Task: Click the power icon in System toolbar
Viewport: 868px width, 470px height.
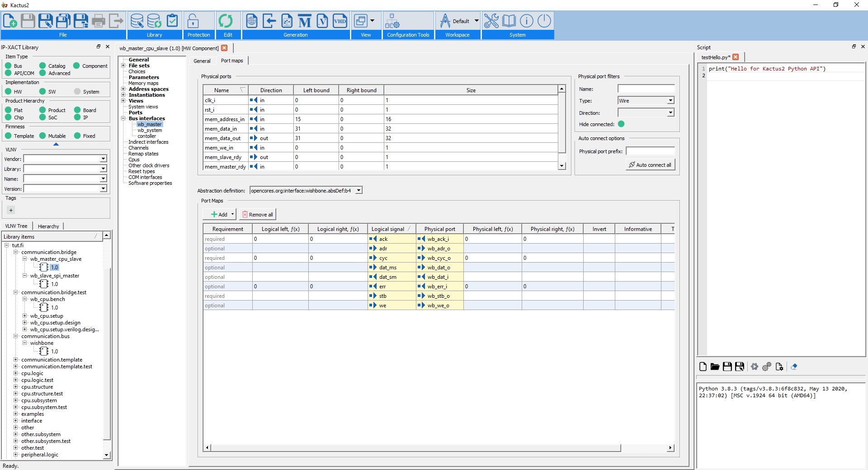Action: (x=544, y=21)
